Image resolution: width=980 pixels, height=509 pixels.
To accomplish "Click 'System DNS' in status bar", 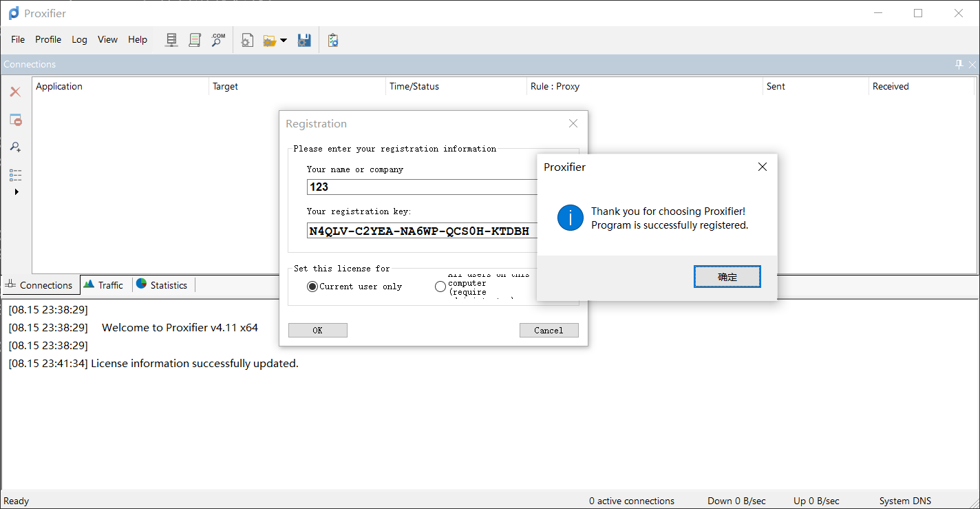I will pyautogui.click(x=905, y=501).
